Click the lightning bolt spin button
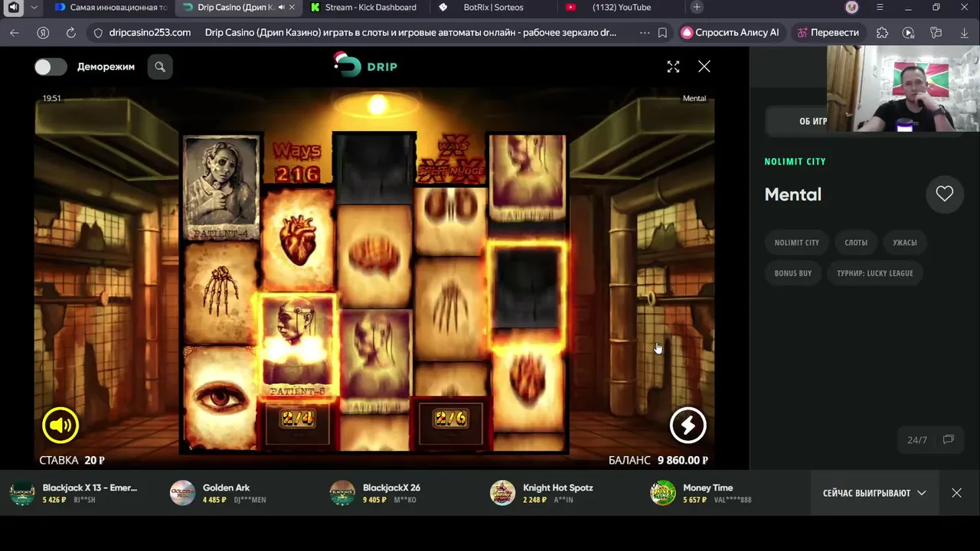 [x=688, y=425]
